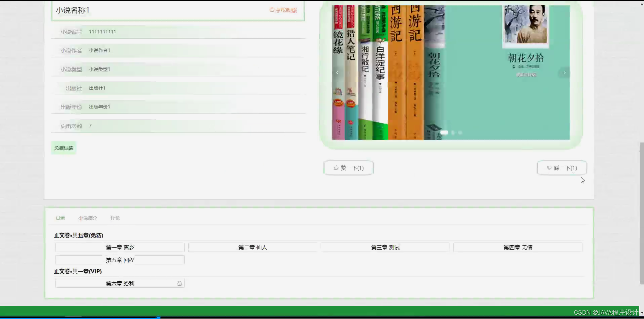Click the 免费试读 button
Image resolution: width=644 pixels, height=319 pixels.
point(64,148)
